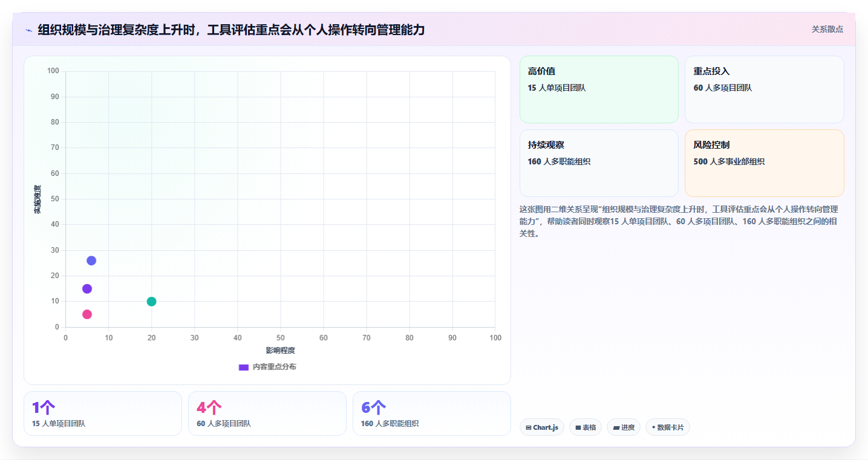
Task: Click the x-axis tick label 70
Action: 367,337
